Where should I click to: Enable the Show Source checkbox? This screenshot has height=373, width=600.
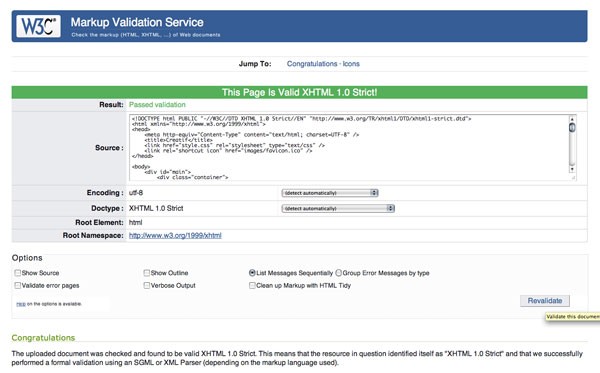(x=18, y=273)
